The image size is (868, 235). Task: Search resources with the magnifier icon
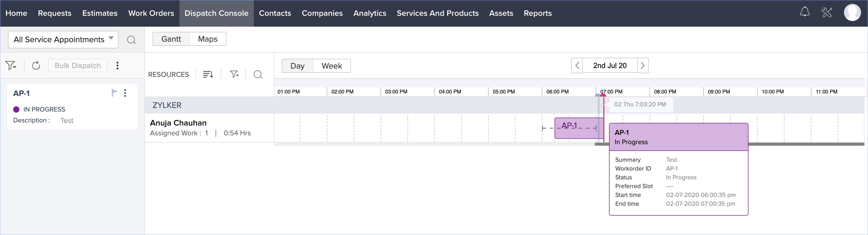pos(258,75)
